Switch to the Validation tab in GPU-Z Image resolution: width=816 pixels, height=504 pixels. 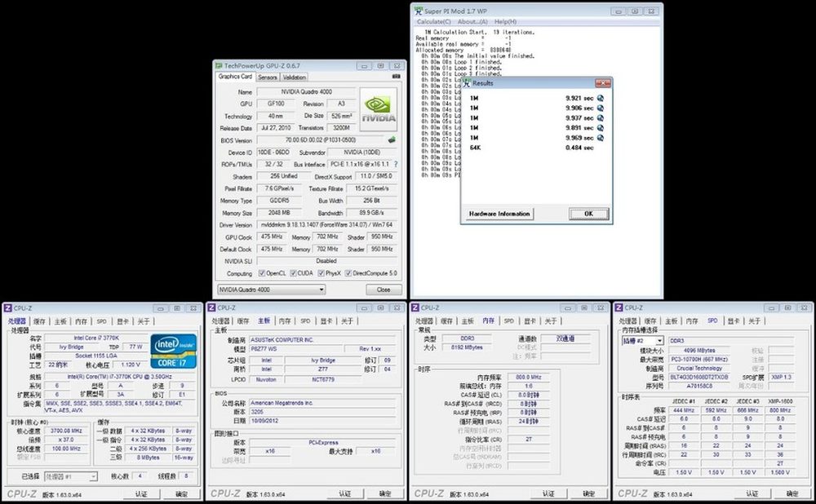click(294, 77)
